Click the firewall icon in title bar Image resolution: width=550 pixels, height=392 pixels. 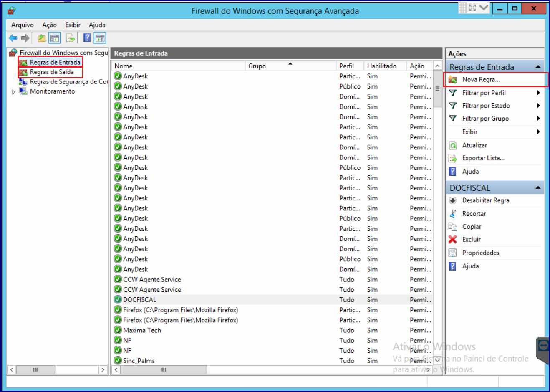[x=12, y=10]
